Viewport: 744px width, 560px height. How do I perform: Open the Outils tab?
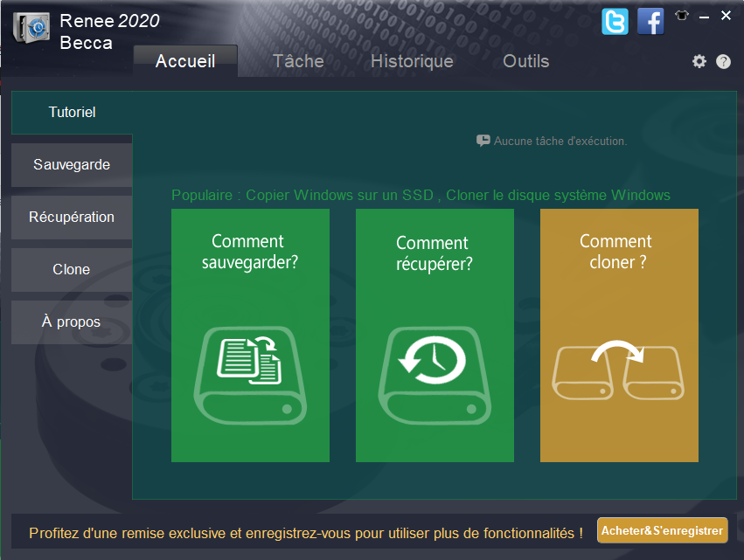(x=526, y=61)
